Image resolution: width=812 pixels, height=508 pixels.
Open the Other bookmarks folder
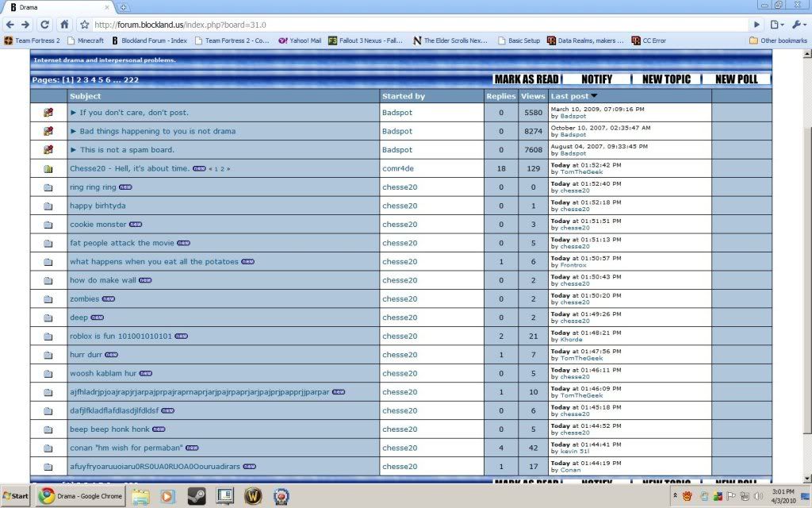[778, 40]
